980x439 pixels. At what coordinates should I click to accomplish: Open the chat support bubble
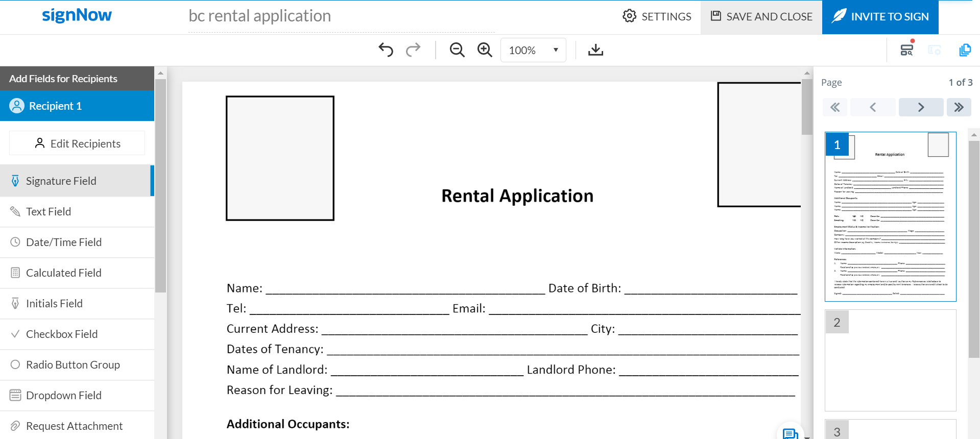pyautogui.click(x=790, y=433)
